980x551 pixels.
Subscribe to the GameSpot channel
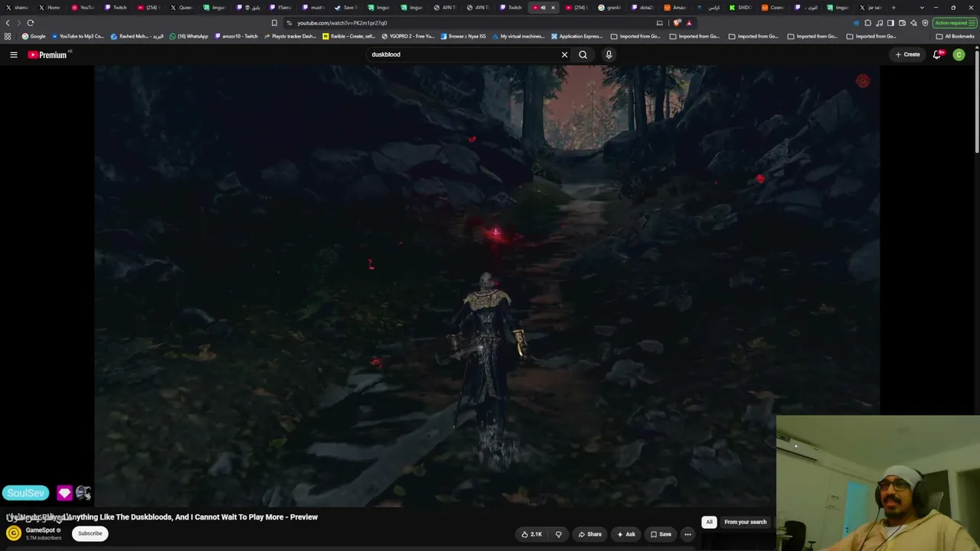pos(90,533)
